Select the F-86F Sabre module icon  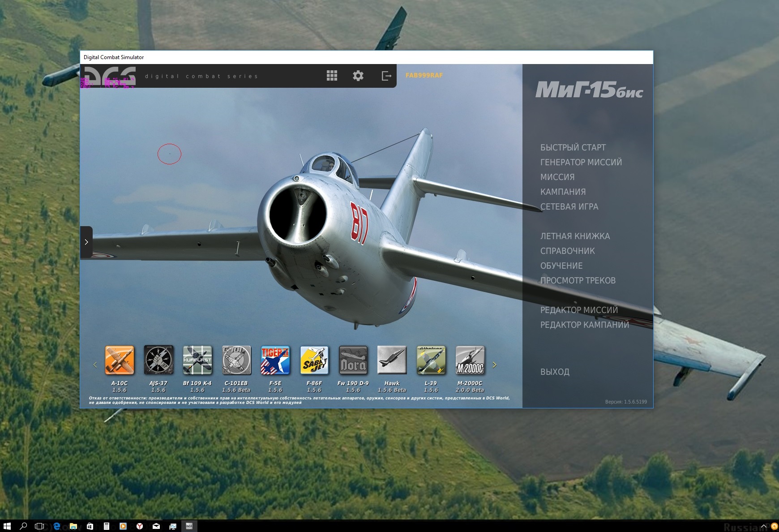click(314, 360)
